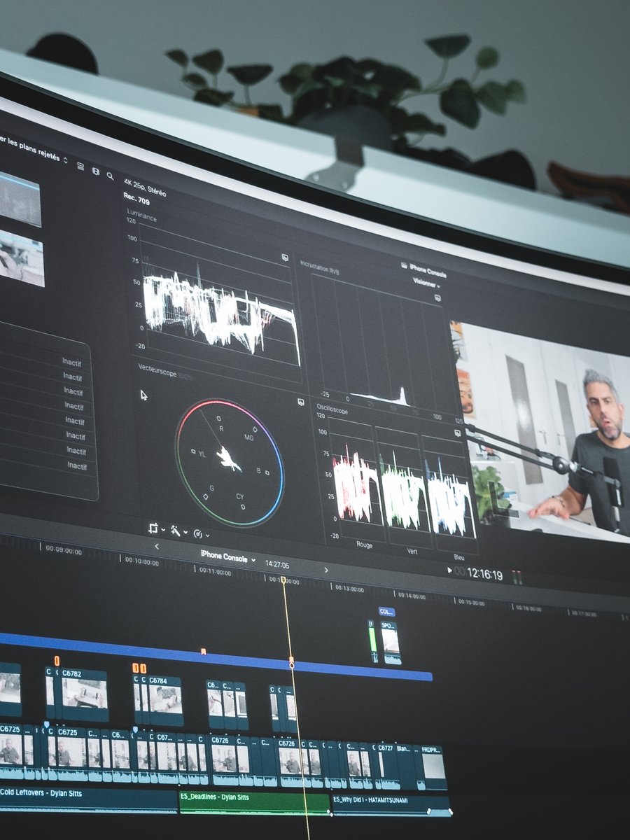
Task: Open the Luminance scope settings icon
Action: [x=286, y=257]
